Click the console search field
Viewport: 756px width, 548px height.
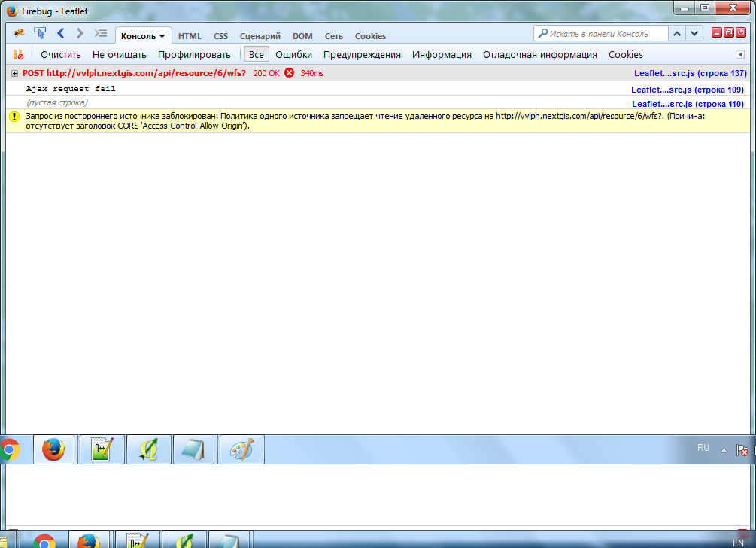coord(601,34)
